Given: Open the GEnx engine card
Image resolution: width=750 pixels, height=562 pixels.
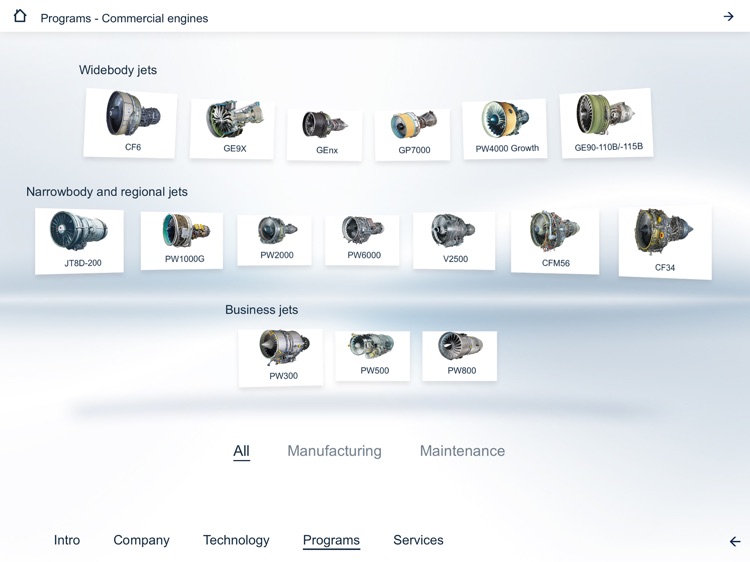Looking at the screenshot, I should point(325,134).
